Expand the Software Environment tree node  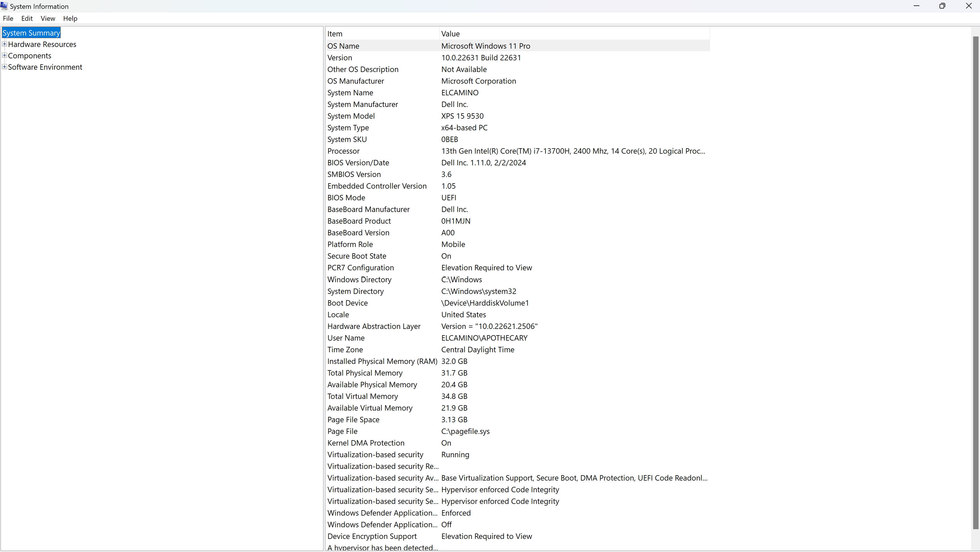pos(5,67)
